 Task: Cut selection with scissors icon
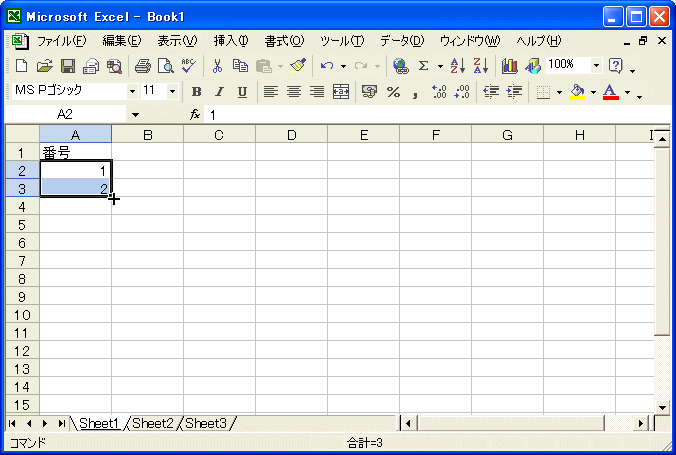[217, 66]
